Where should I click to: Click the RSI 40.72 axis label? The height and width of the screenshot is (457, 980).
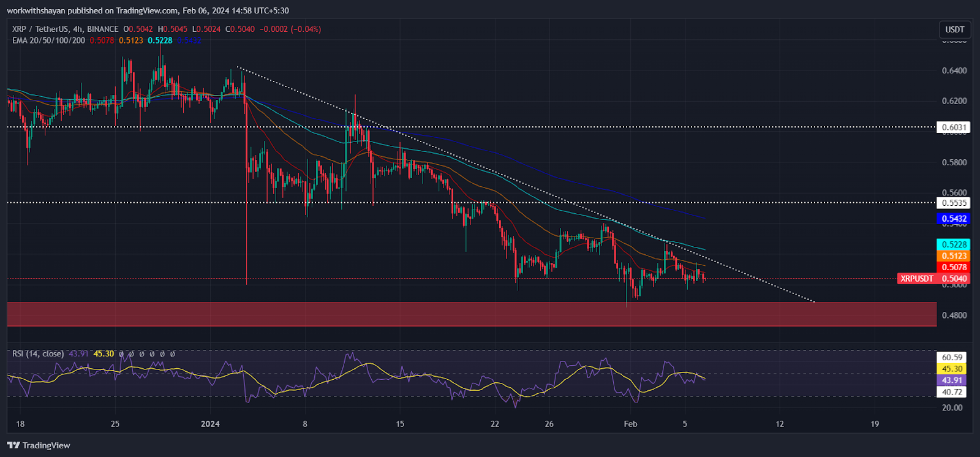point(952,392)
